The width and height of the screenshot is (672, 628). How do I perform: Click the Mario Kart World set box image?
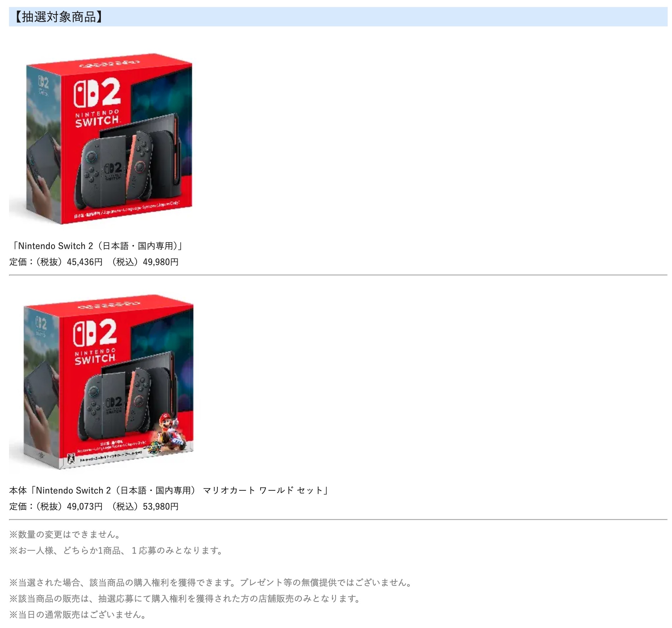coord(102,382)
